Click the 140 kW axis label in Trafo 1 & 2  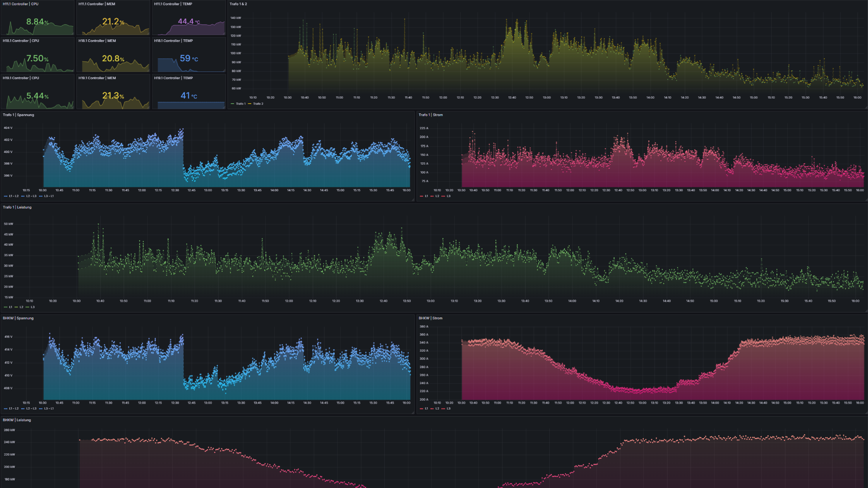pyautogui.click(x=236, y=18)
